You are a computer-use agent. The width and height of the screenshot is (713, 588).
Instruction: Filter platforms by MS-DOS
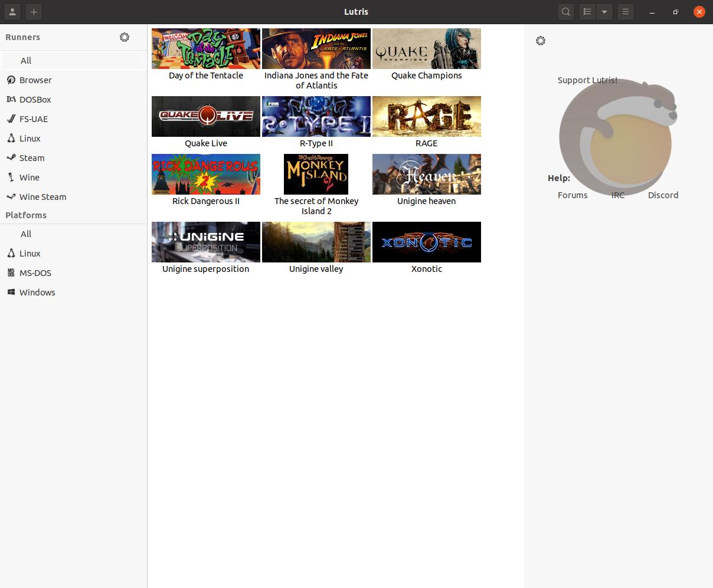click(x=35, y=273)
